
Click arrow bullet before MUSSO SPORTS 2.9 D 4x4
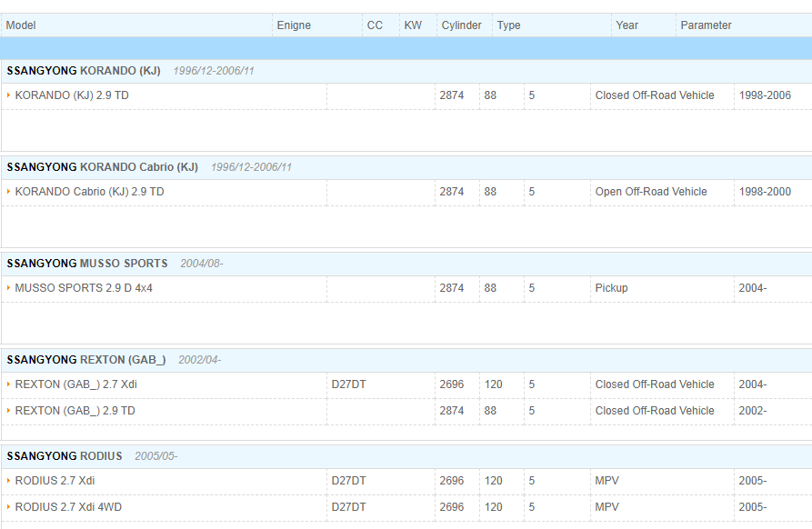(8, 288)
